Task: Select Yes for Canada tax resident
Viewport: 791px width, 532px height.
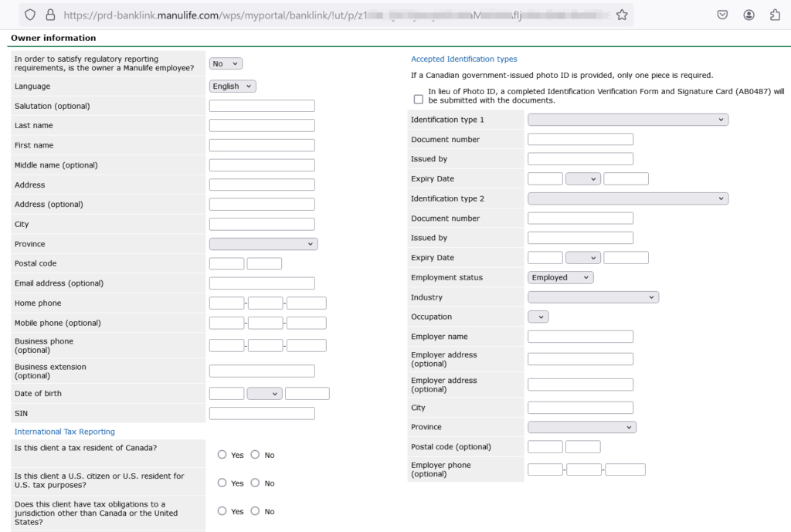Action: [x=222, y=455]
